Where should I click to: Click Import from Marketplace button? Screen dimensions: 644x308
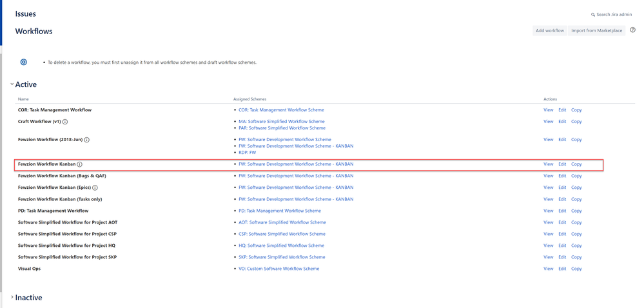pyautogui.click(x=596, y=31)
